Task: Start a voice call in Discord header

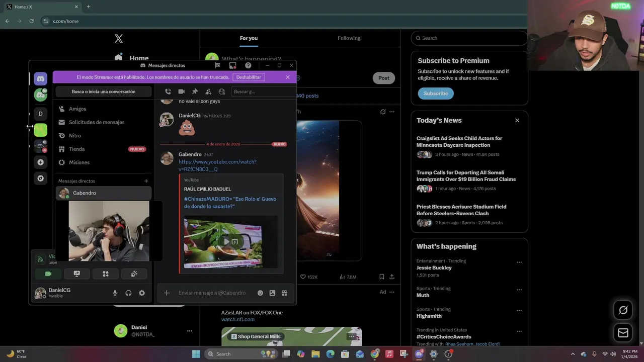Action: pos(168,92)
